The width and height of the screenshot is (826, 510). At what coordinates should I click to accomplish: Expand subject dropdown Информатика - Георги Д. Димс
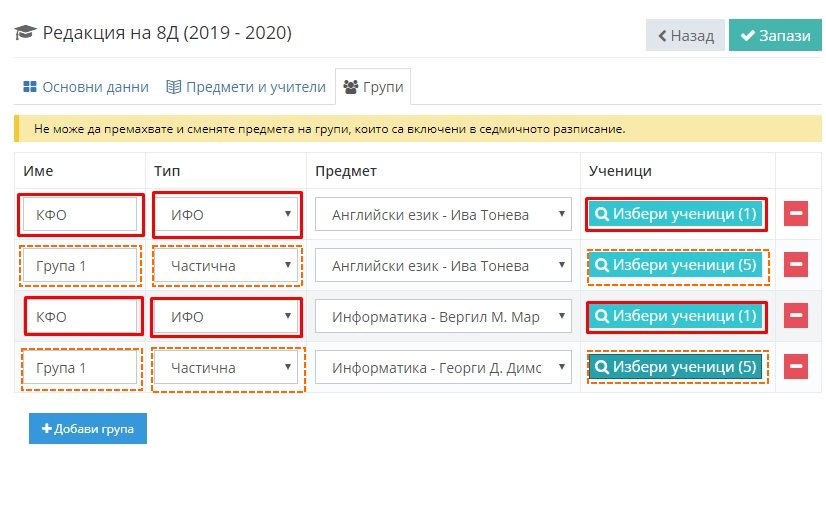(443, 368)
